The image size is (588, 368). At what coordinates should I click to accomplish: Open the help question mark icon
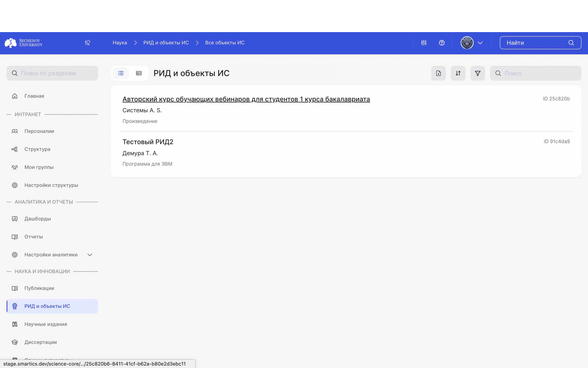(442, 43)
